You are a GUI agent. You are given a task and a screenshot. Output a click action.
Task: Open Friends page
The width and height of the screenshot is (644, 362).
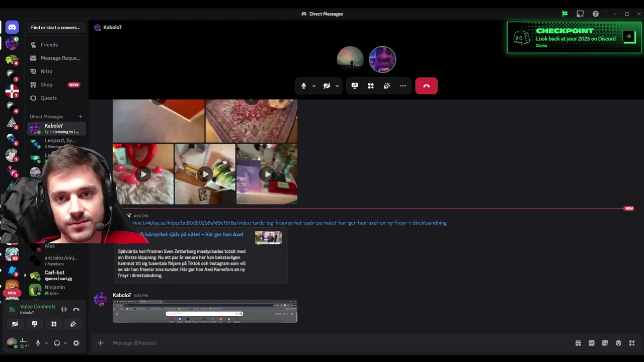coord(57,45)
